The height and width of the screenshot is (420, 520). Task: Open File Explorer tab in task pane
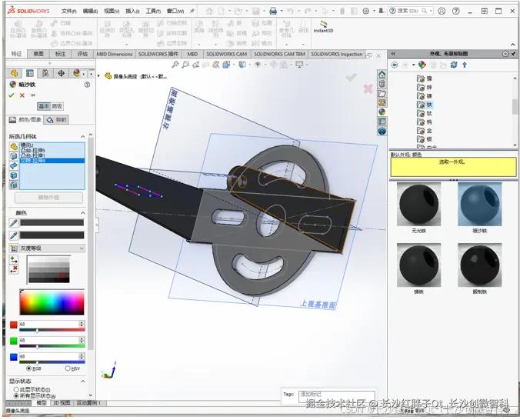[x=382, y=94]
